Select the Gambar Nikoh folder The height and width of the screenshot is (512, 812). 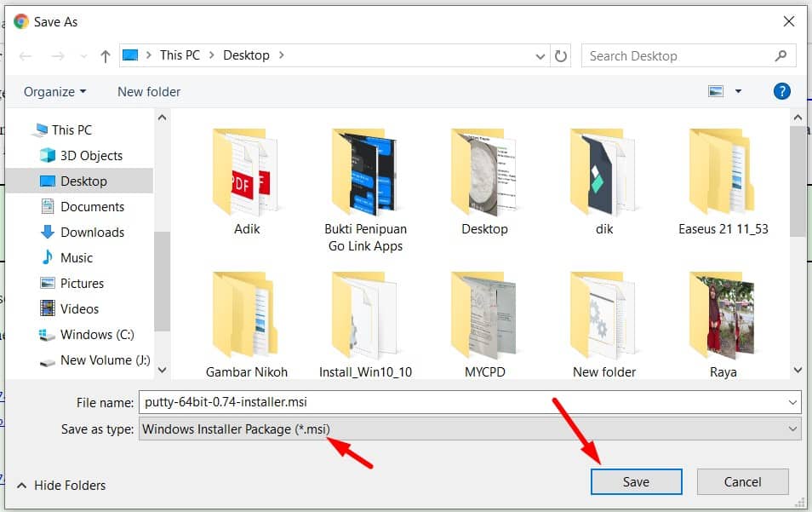pyautogui.click(x=247, y=325)
